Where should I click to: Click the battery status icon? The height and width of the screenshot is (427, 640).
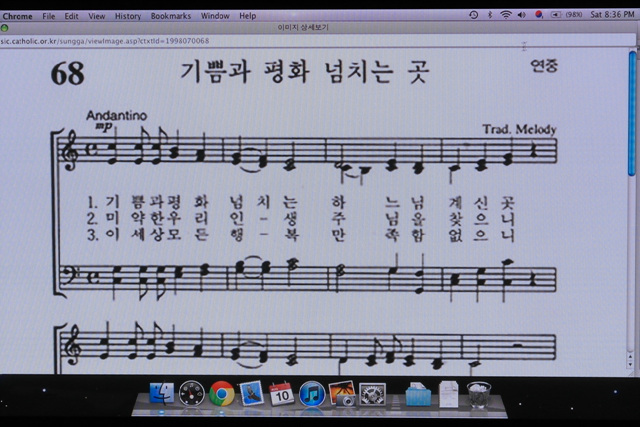click(x=556, y=15)
